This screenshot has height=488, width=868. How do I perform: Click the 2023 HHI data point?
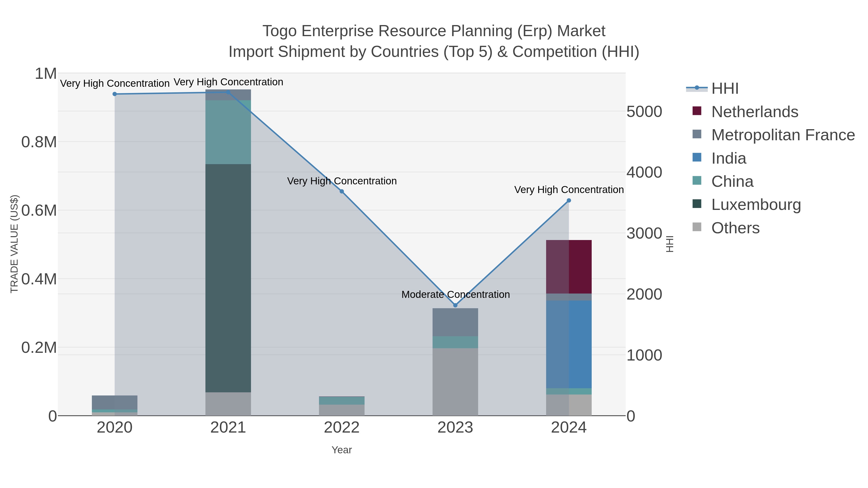click(x=455, y=305)
